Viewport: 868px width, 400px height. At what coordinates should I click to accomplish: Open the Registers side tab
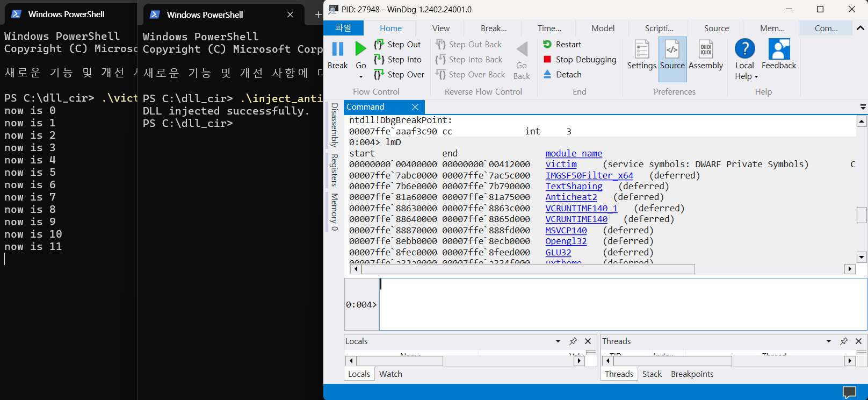tap(334, 170)
